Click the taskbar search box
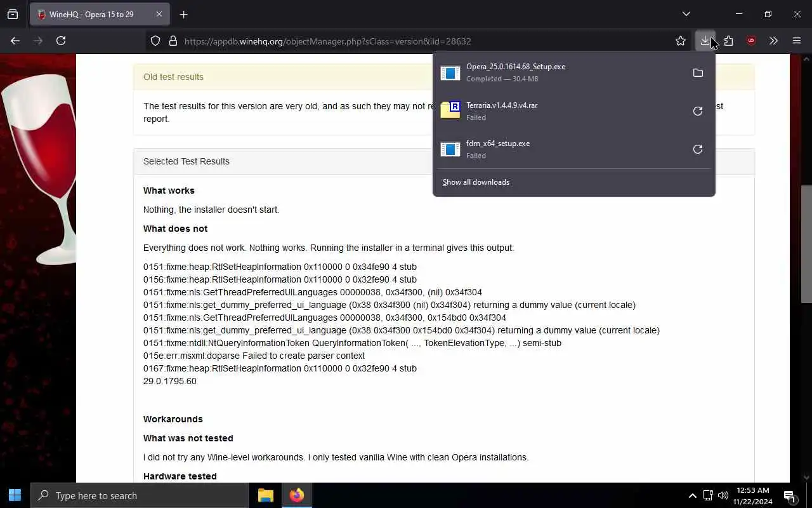The image size is (812, 508). 140,495
